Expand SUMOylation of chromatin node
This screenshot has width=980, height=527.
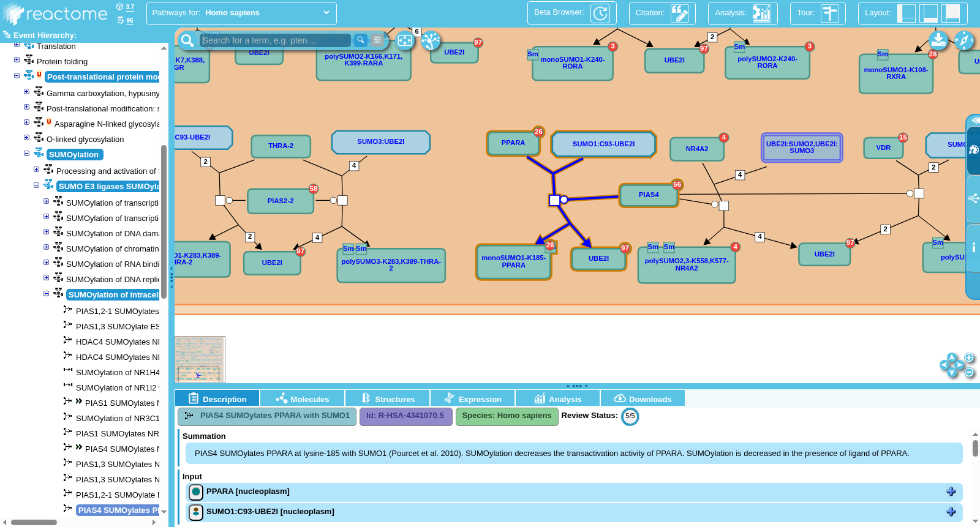46,247
